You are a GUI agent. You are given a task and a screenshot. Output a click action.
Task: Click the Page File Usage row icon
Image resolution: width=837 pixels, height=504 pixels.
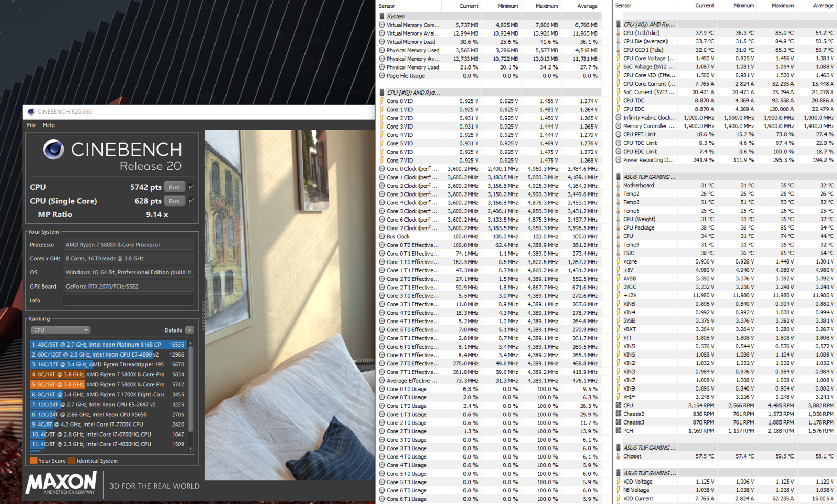pos(382,76)
